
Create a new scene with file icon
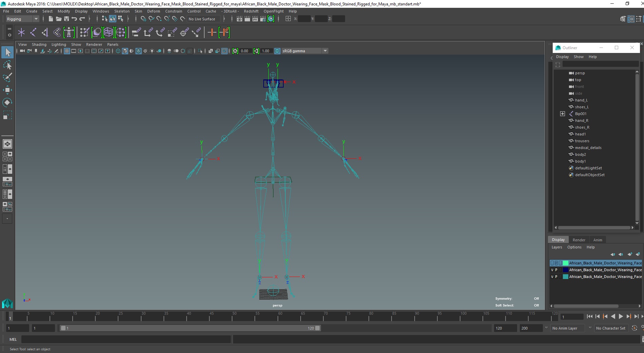51,19
